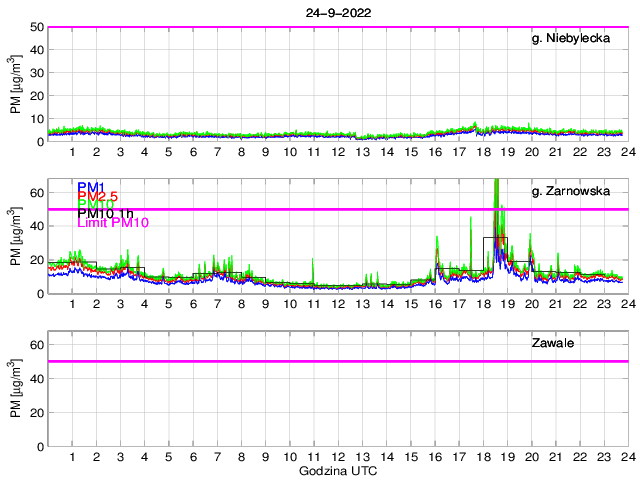Click hour 12 tick on the bottom plot
The height and width of the screenshot is (480, 640).
(x=338, y=457)
